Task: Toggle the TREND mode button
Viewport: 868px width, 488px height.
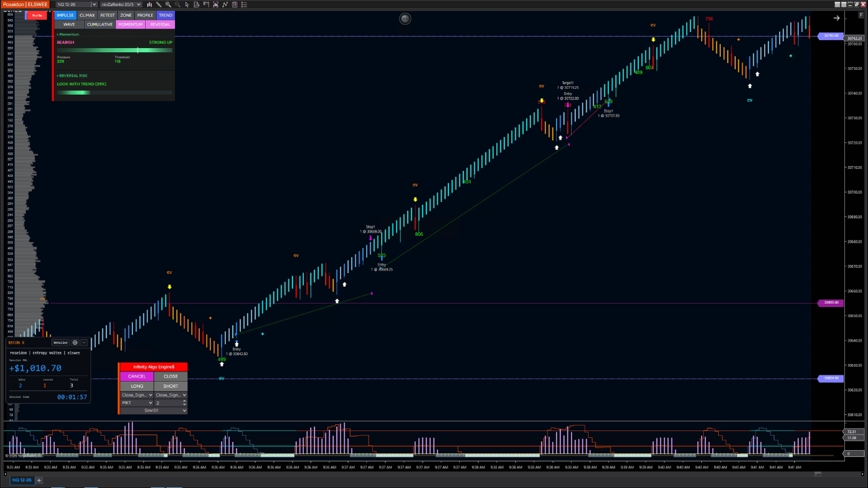Action: click(x=165, y=15)
